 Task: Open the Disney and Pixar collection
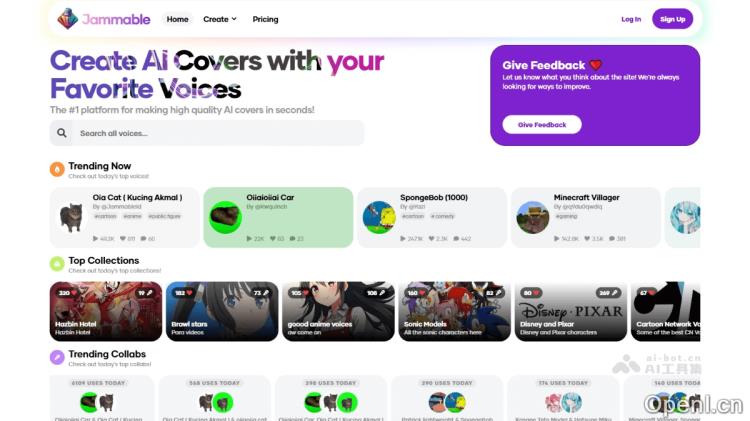pos(571,311)
